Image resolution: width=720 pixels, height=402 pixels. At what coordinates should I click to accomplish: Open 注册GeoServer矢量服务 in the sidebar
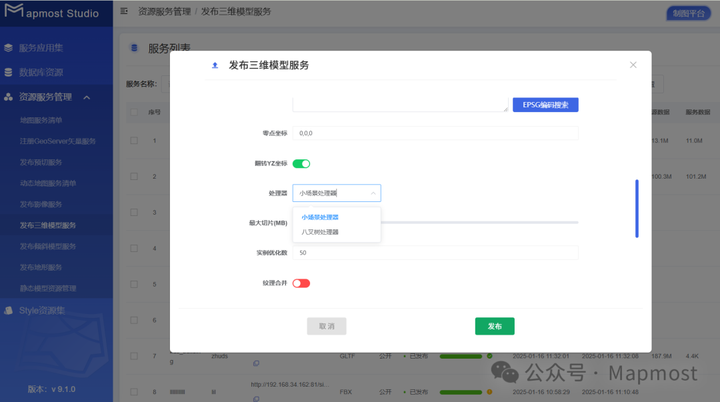click(58, 141)
